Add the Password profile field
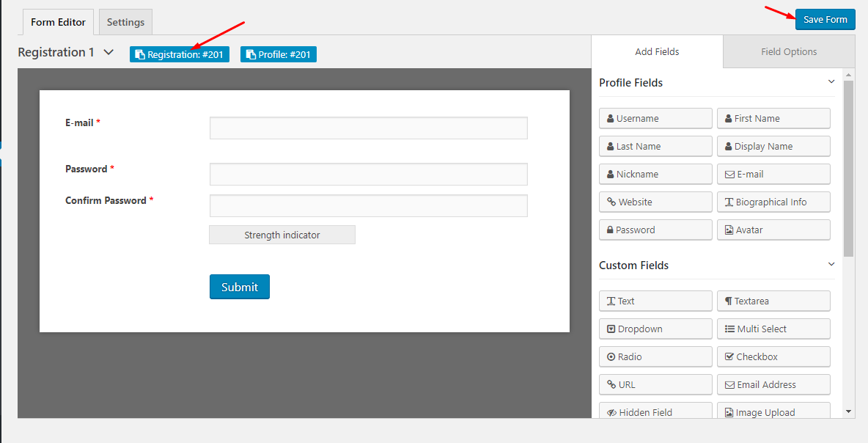This screenshot has width=868, height=443. pyautogui.click(x=655, y=230)
